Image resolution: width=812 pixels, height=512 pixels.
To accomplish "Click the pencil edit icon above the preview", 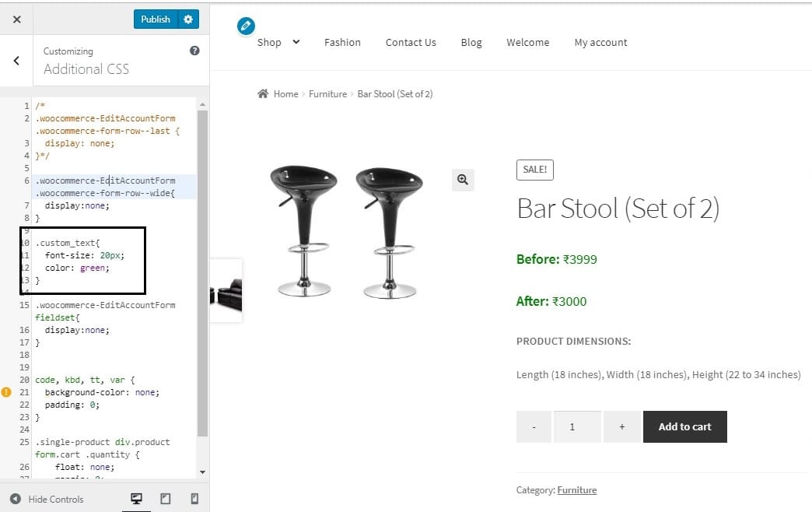I will click(x=246, y=25).
